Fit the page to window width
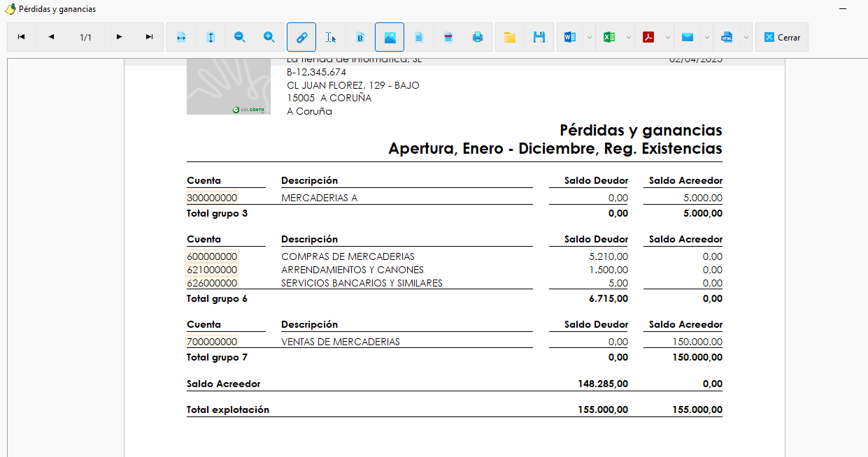This screenshot has width=868, height=457. [181, 37]
